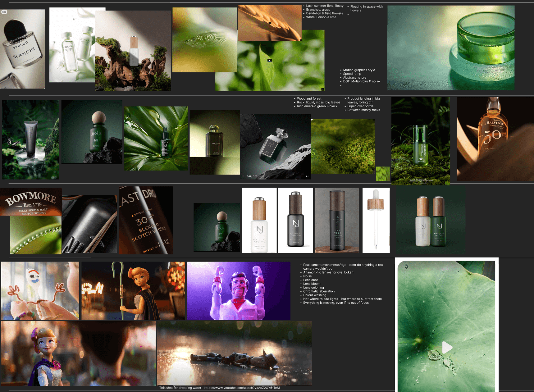Select the Forky character still from Toy Story
Screen dimensions: 534x392
40,290
